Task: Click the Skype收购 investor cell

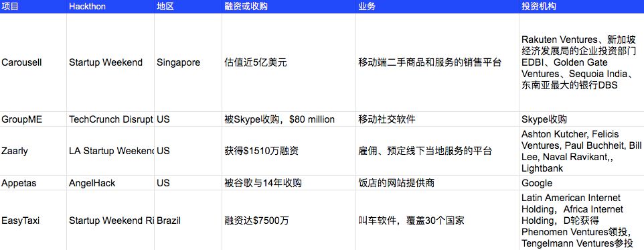Action: coord(582,119)
